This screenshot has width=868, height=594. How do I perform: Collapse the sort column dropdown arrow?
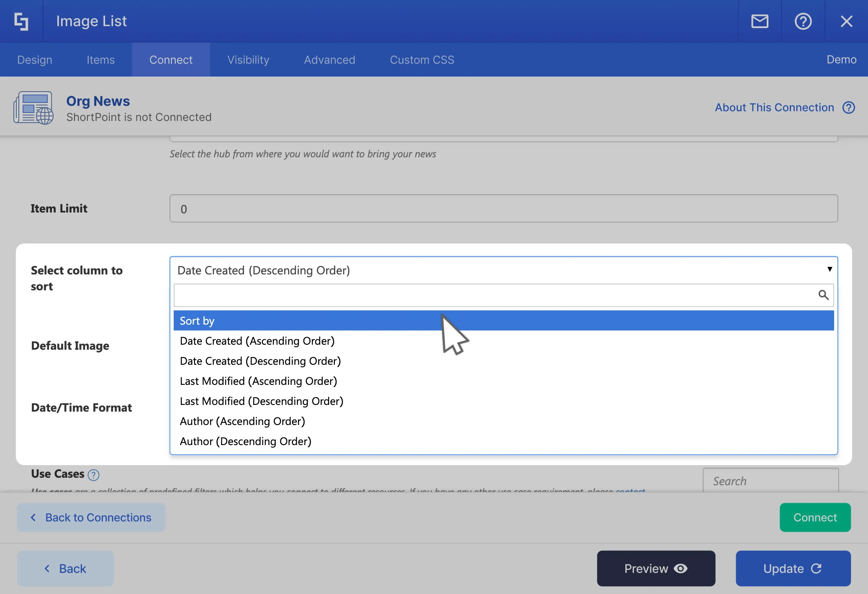pyautogui.click(x=829, y=269)
